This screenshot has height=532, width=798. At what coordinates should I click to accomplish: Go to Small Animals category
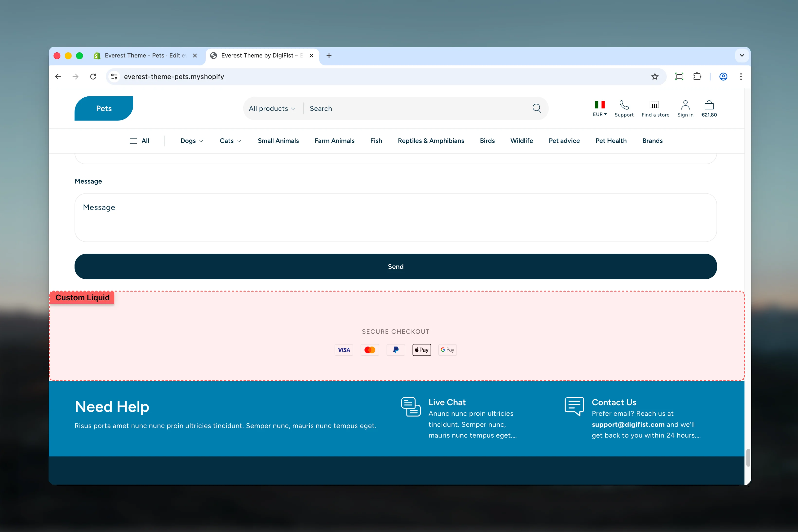tap(278, 141)
